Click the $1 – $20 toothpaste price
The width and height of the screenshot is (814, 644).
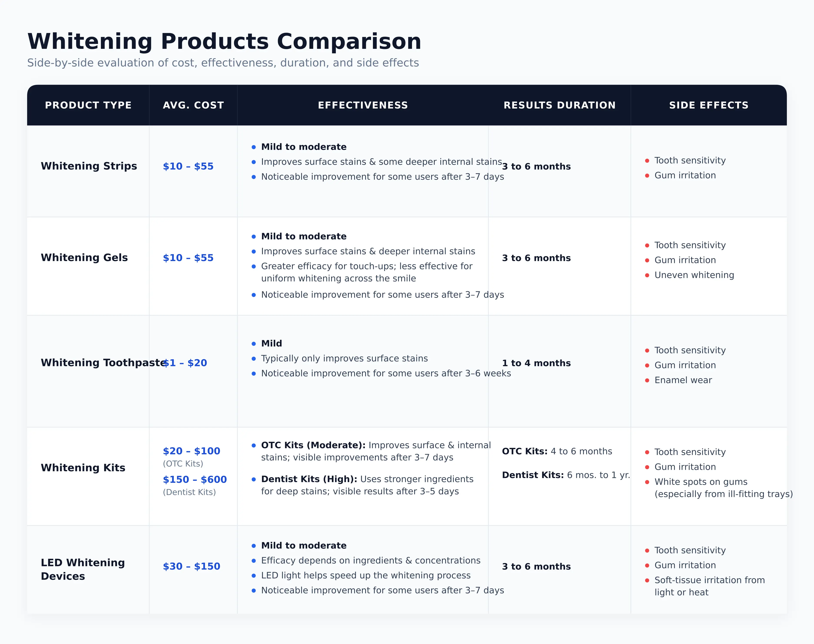coord(185,363)
